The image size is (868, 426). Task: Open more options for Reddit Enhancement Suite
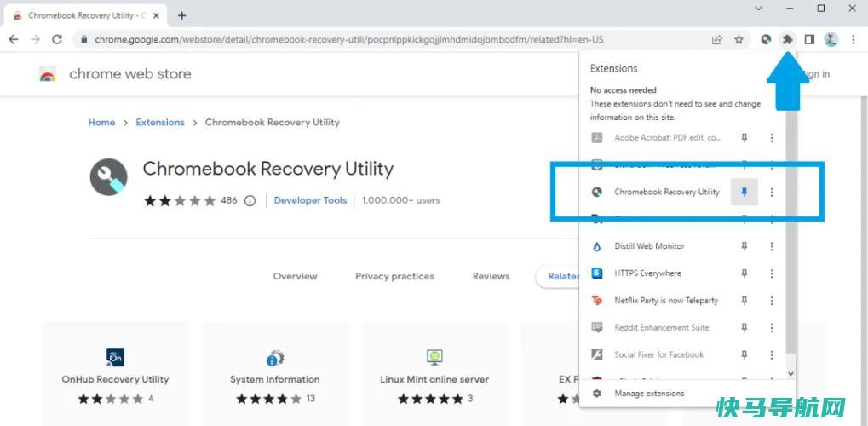(x=772, y=328)
